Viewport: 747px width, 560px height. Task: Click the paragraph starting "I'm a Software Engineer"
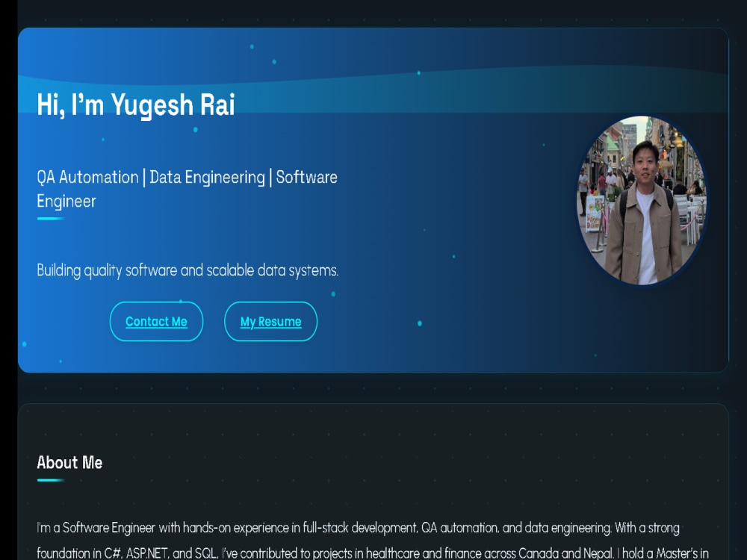point(373,540)
